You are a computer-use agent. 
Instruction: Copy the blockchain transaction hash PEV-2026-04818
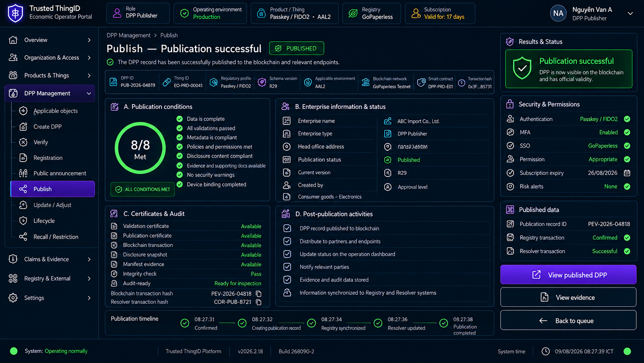[259, 294]
